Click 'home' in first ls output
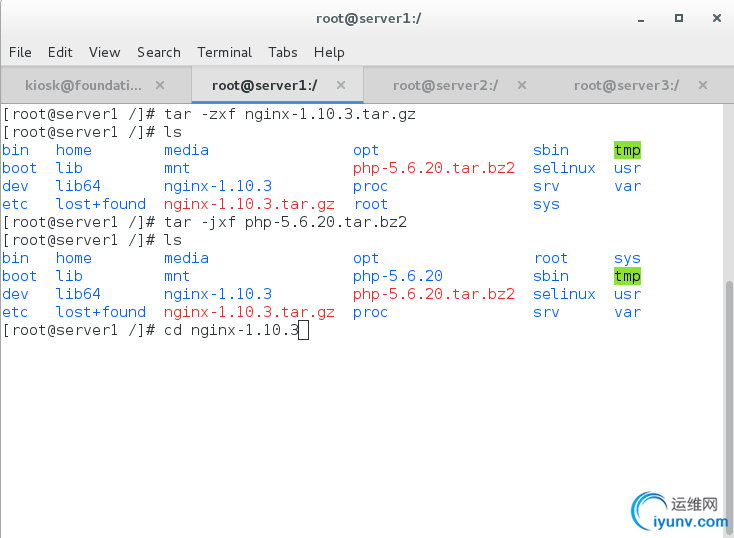Image resolution: width=734 pixels, height=538 pixels. 73,150
